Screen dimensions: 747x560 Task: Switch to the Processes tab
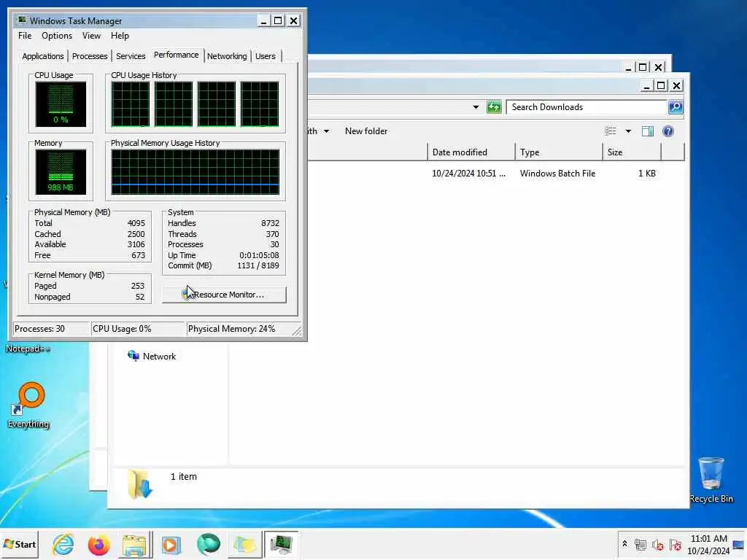pos(90,56)
